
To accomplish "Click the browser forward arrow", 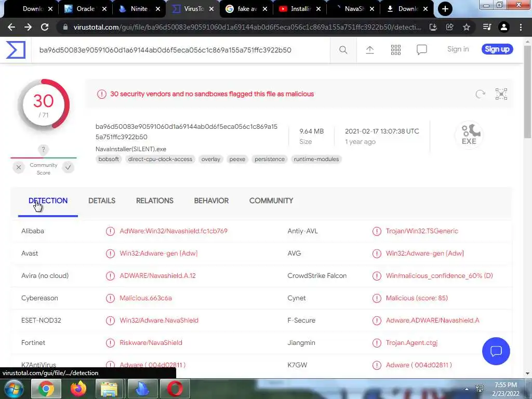I will click(x=28, y=27).
